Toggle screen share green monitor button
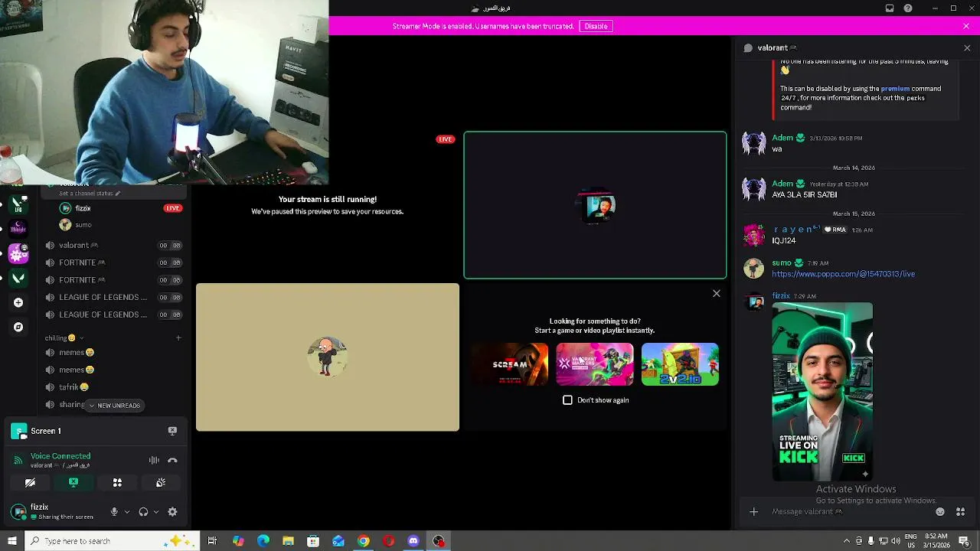Viewport: 980px width, 551px height. [73, 483]
